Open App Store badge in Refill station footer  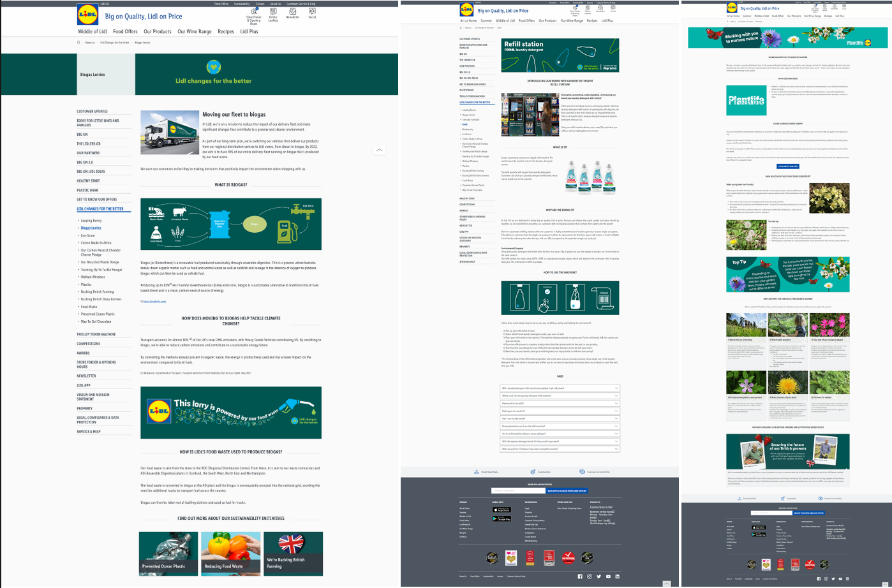(502, 510)
